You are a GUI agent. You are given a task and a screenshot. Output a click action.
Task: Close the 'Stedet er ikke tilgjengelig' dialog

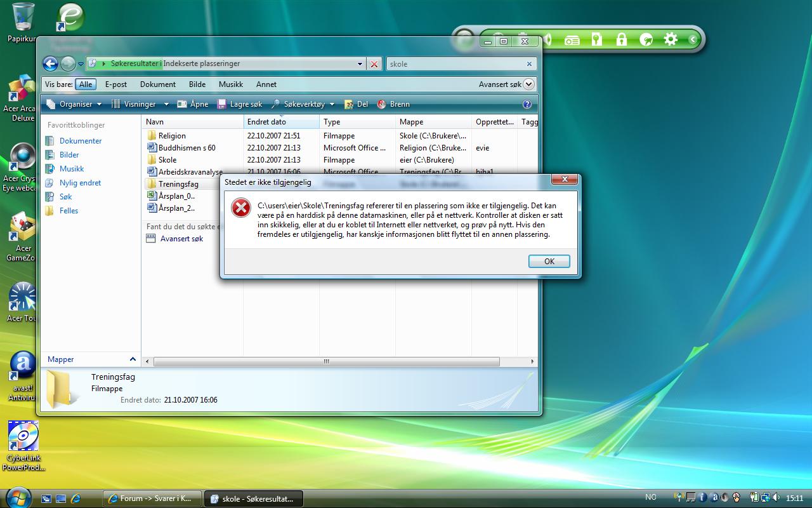pyautogui.click(x=564, y=180)
